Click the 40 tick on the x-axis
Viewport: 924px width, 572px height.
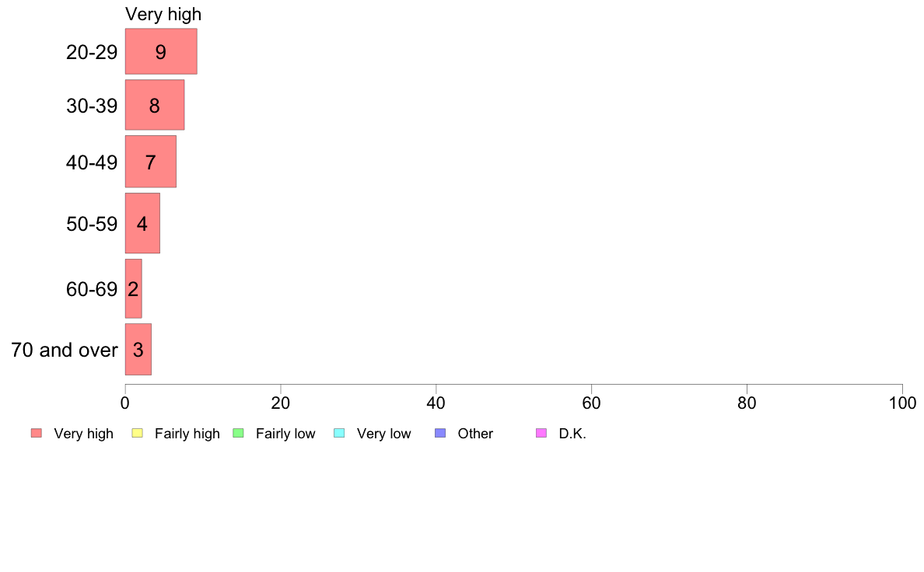436,403
